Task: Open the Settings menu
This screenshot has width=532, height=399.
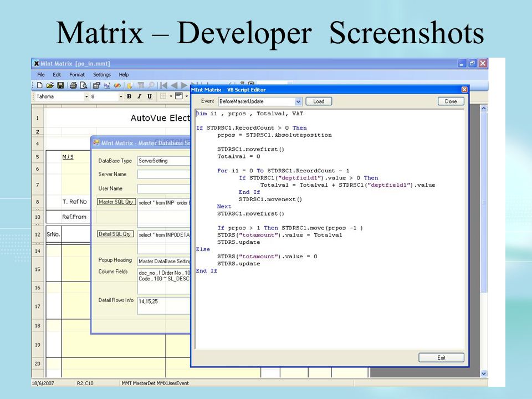Action: (x=102, y=75)
